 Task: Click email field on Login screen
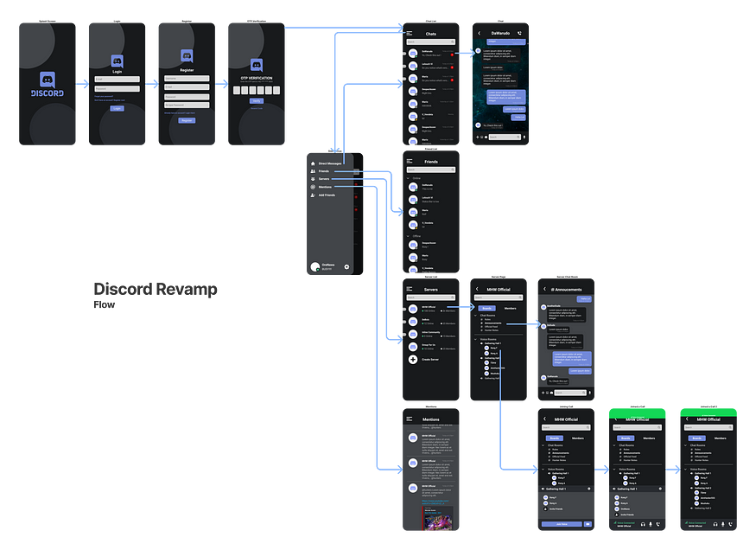pos(118,79)
